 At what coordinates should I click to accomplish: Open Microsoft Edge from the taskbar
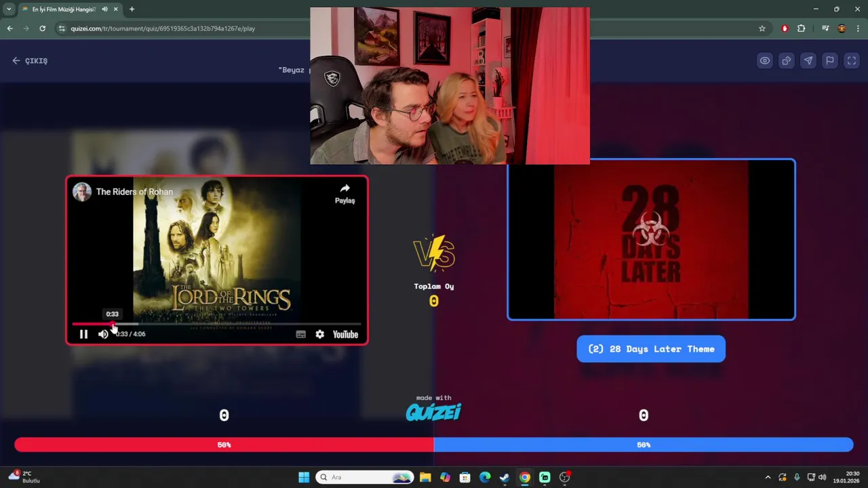485,477
